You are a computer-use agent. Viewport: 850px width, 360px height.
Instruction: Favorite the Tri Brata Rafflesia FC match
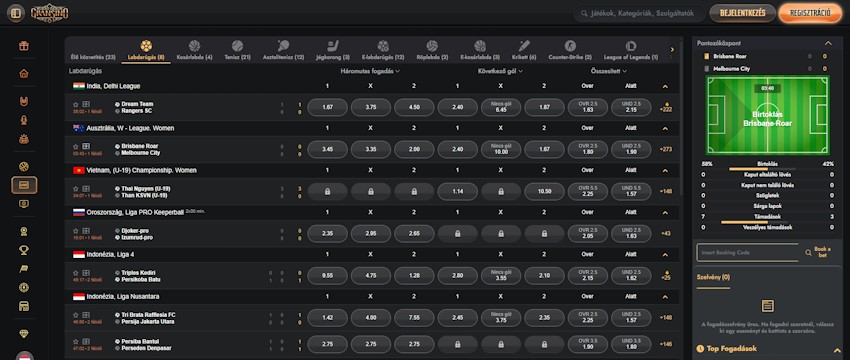tap(76, 315)
